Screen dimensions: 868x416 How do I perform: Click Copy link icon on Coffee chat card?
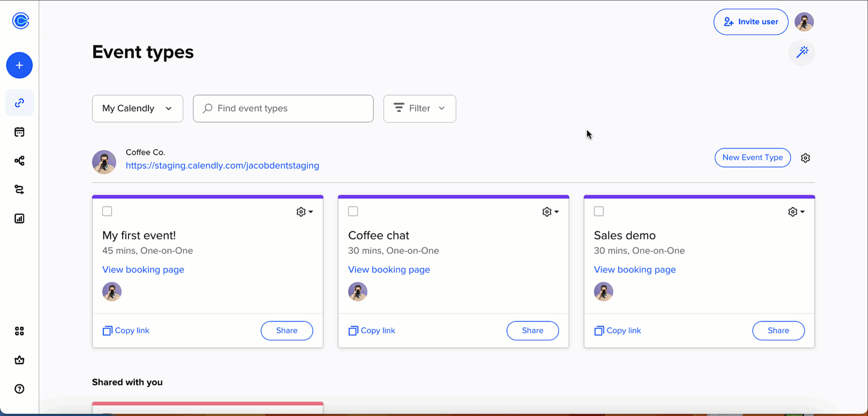[353, 331]
